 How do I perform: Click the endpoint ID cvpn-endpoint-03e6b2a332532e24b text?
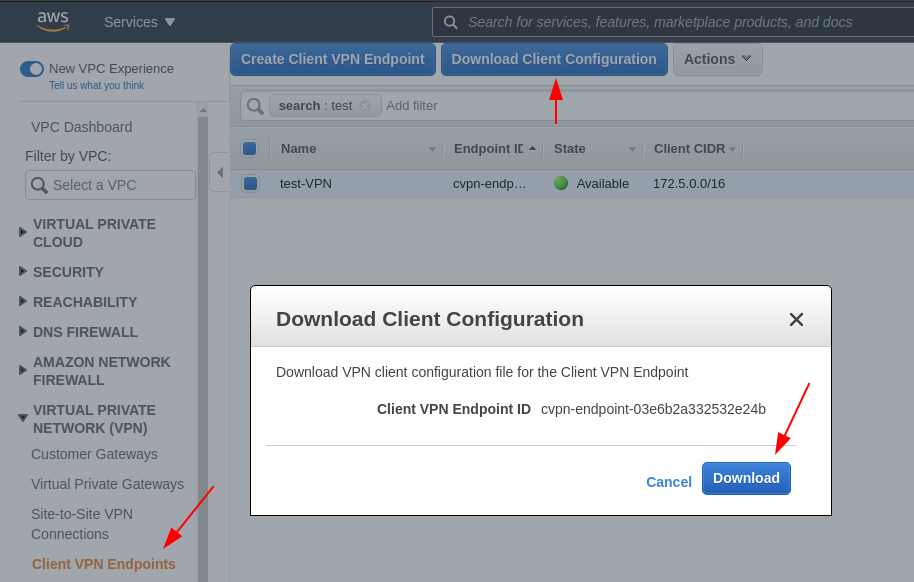[653, 409]
